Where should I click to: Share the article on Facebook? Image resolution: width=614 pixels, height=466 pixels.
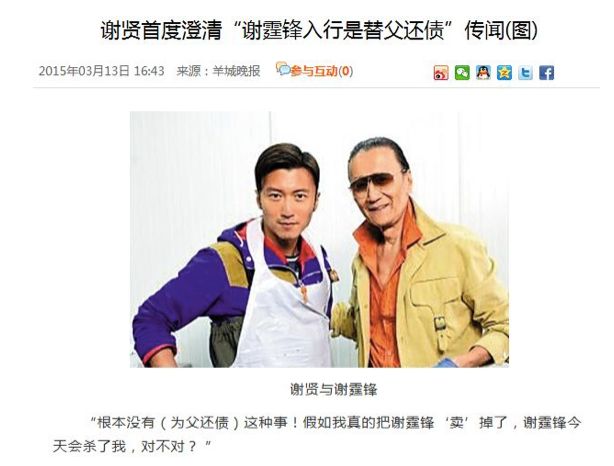click(x=547, y=73)
